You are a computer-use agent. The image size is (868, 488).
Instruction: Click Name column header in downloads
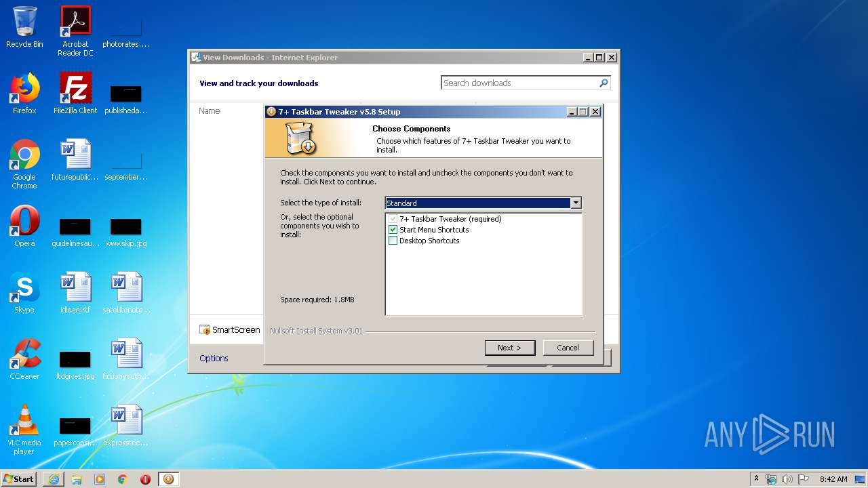pos(210,110)
